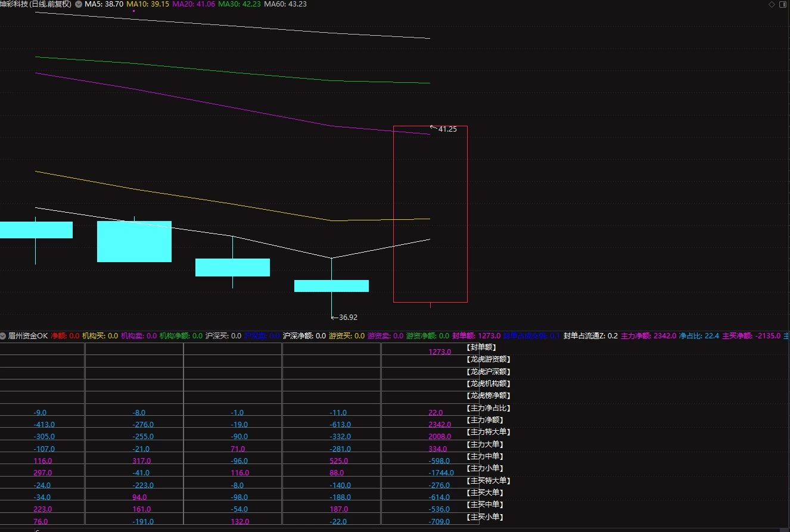Click the -613.0 table cell
Screen dimensions: 790x532
[340, 425]
